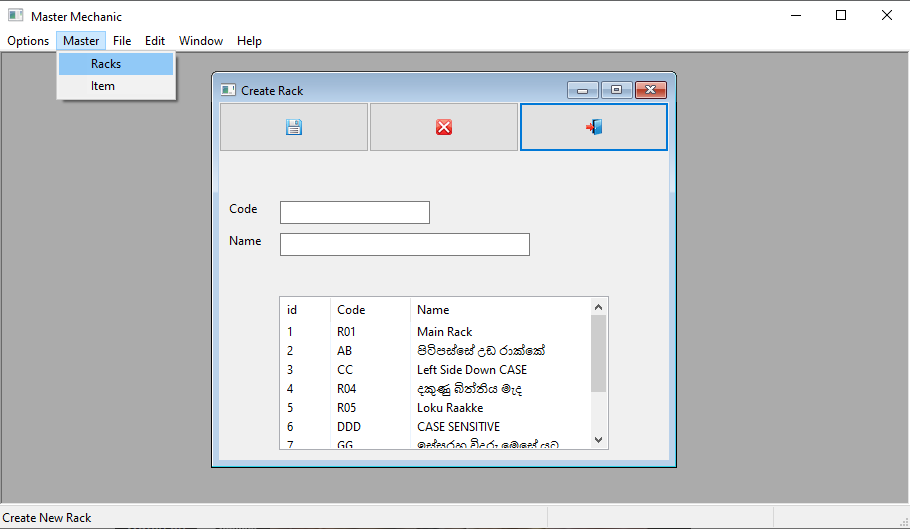Click the table scrollbar down arrow
Screen dimensions: 910x529
click(598, 440)
